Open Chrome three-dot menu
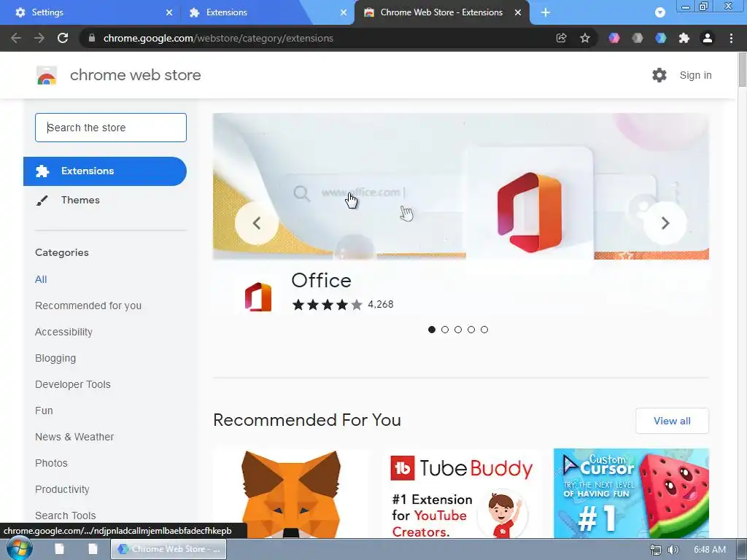 point(731,38)
